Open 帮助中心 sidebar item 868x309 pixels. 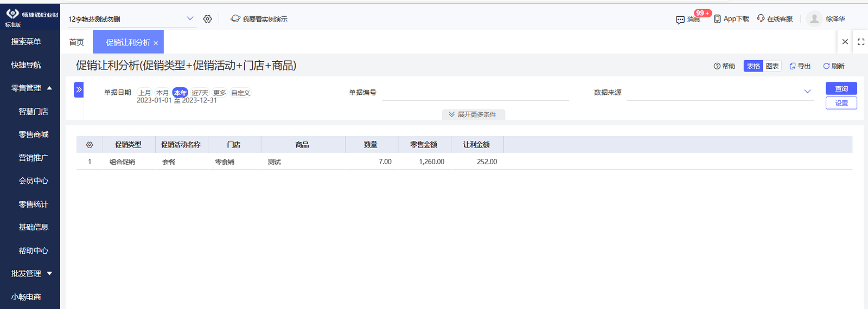pyautogui.click(x=33, y=250)
